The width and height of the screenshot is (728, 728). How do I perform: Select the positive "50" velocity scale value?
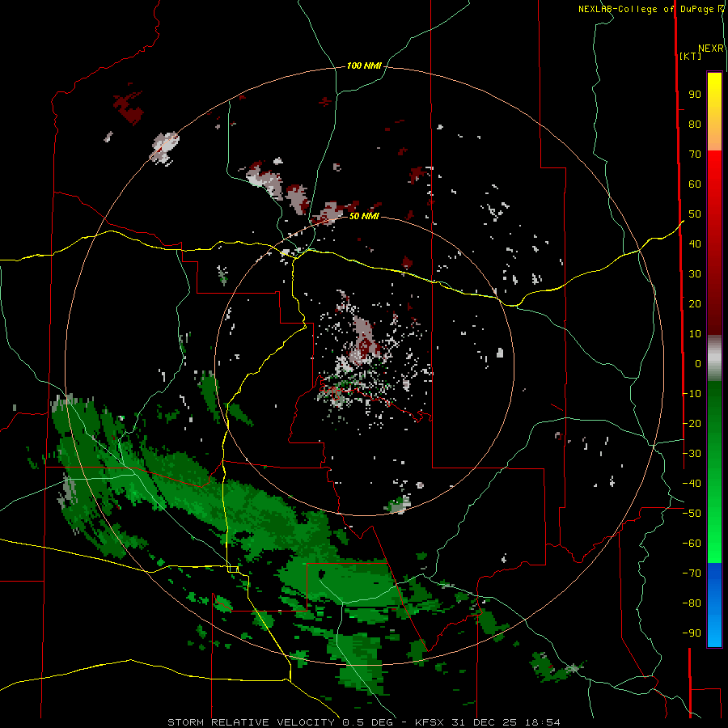[695, 214]
